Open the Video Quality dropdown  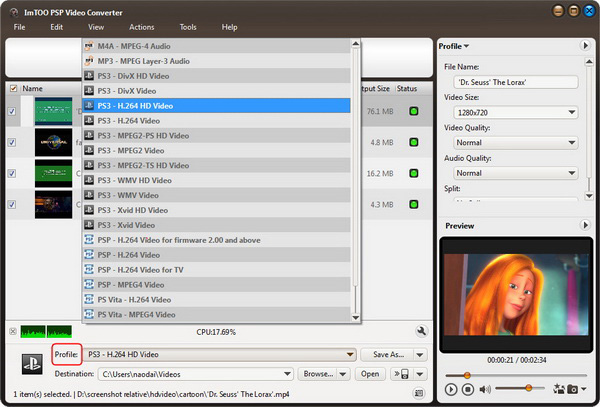(516, 143)
